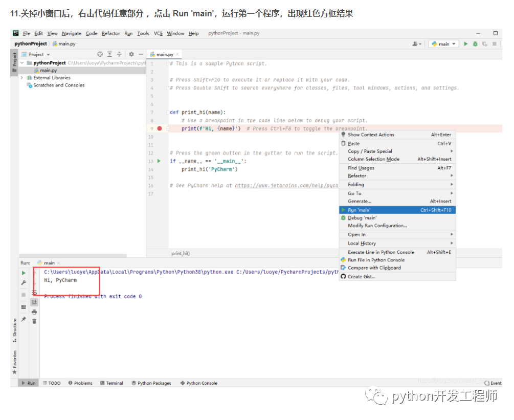Click the print icon in Run console

pyautogui.click(x=34, y=312)
